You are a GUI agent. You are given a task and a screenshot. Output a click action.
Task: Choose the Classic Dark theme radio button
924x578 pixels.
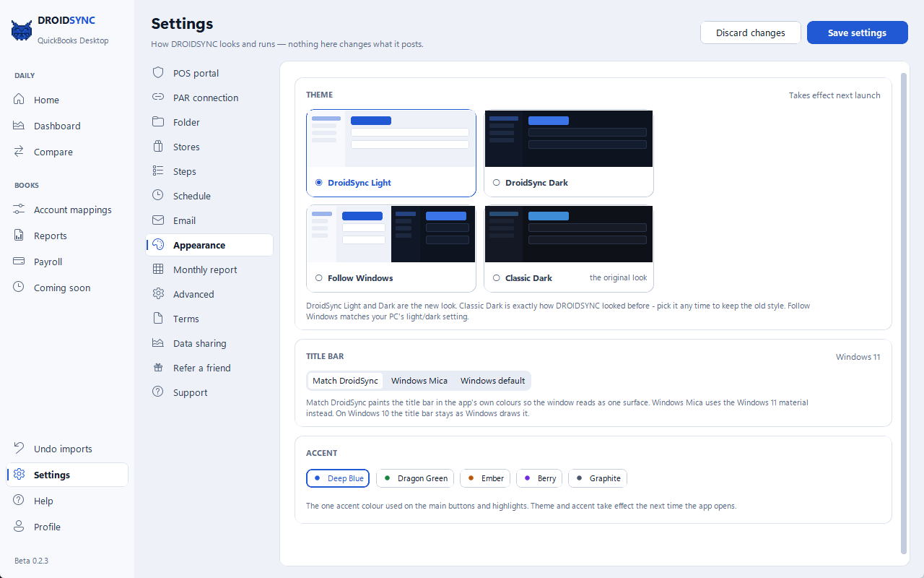click(497, 278)
